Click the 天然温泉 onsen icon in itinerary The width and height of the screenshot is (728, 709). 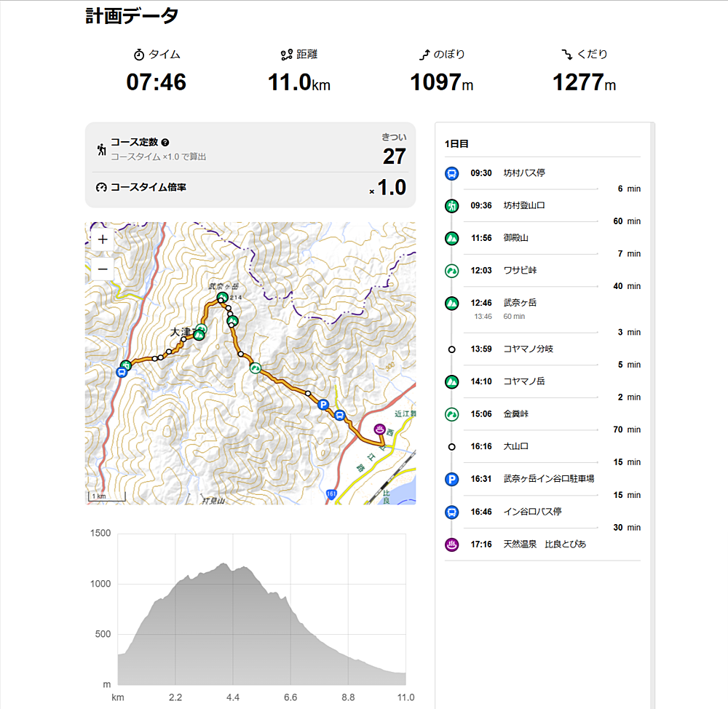point(452,544)
